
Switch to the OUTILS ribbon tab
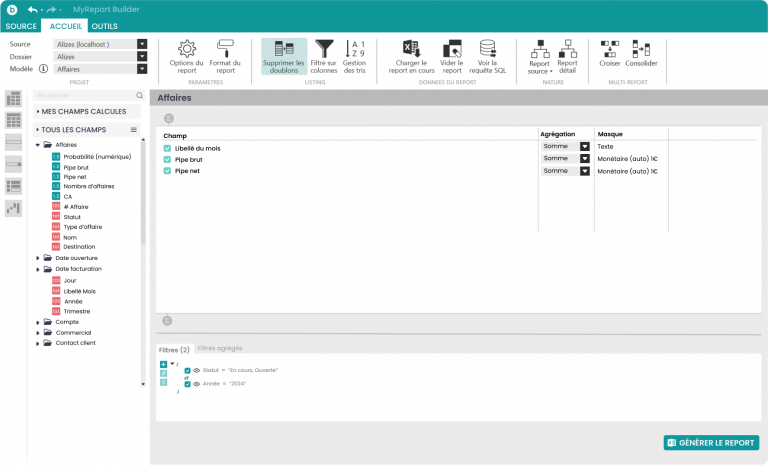click(x=104, y=27)
